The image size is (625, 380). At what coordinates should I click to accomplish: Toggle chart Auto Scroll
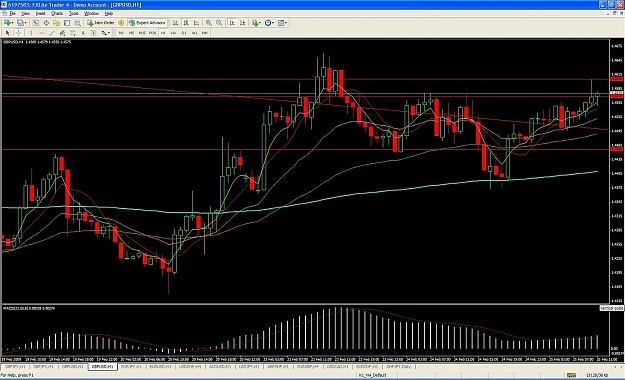click(x=232, y=23)
